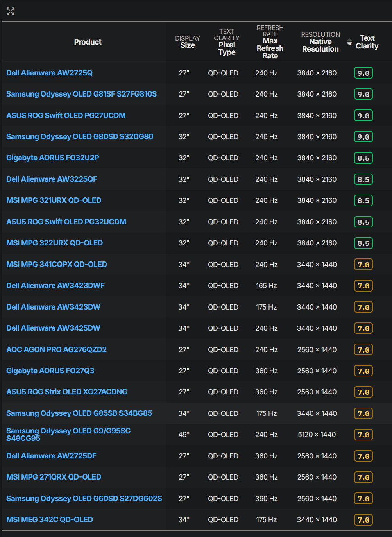
Task: Open Dell Alienware AW3425DW link
Action: click(x=53, y=328)
